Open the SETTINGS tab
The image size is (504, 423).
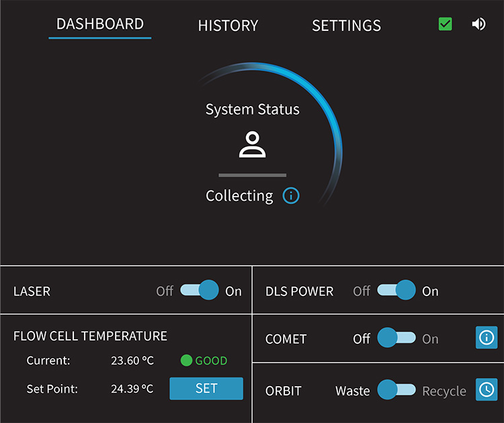coord(346,26)
